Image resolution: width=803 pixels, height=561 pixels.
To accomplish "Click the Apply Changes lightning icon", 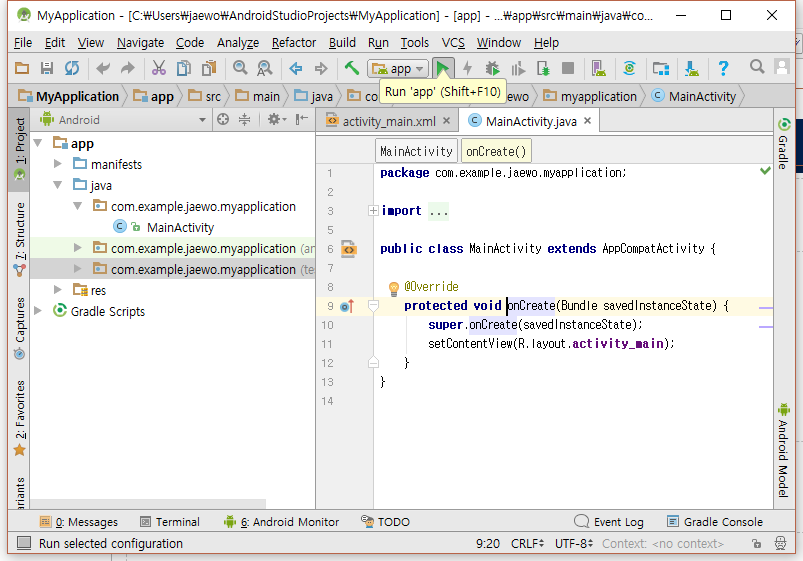I will pos(467,68).
